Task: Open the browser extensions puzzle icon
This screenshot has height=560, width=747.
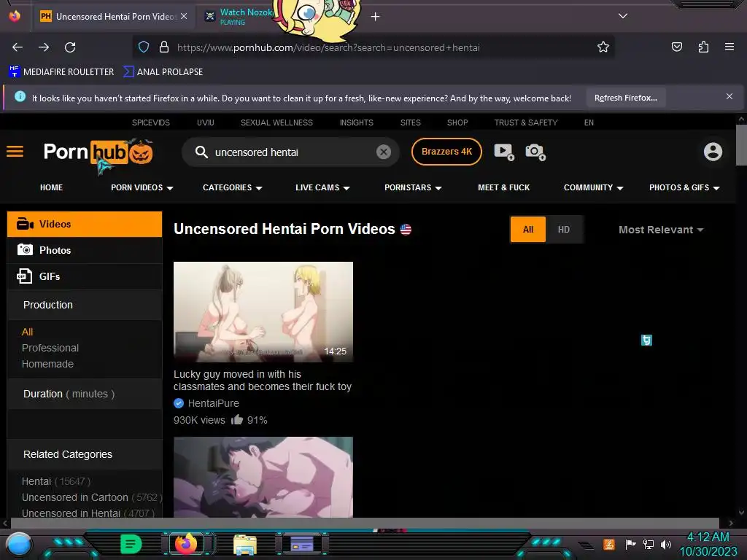Action: pos(703,47)
